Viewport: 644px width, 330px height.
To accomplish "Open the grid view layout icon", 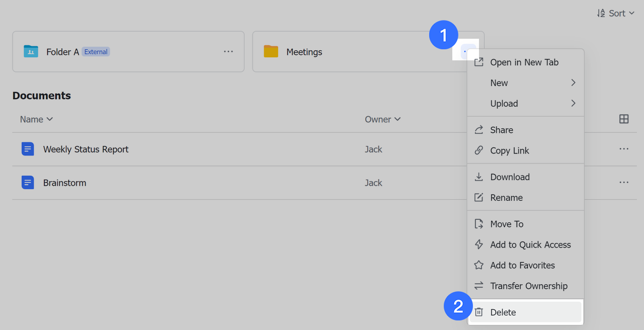I will click(624, 119).
